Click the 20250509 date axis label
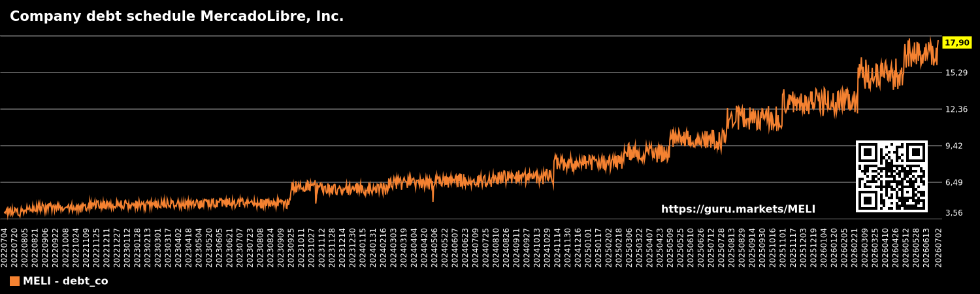The height and width of the screenshot is (294, 980). (671, 247)
